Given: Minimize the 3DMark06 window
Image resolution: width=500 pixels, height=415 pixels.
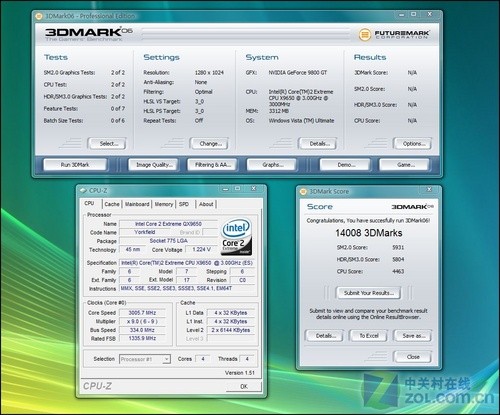Looking at the screenshot, I should pos(402,15).
